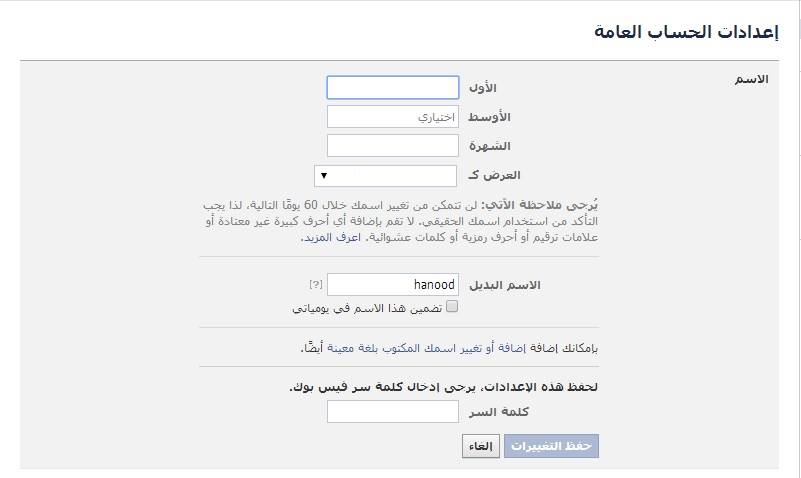Click the Facebook password "كلمة السر" input field
The image size is (801, 478).
[392, 411]
